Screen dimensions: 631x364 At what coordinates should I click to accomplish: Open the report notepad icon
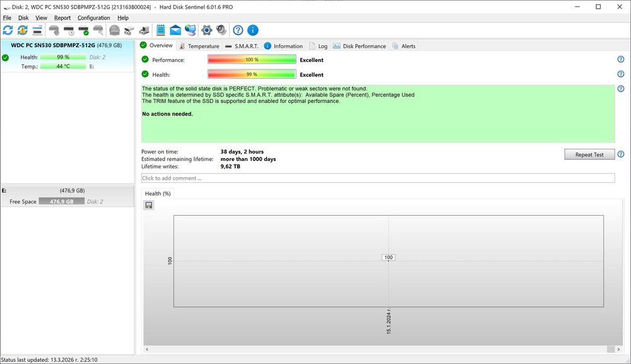pyautogui.click(x=160, y=30)
